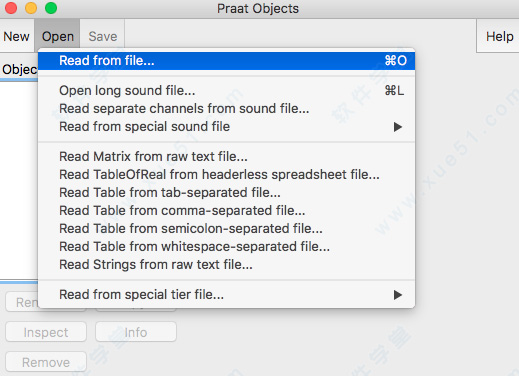Click the Info button
The height and width of the screenshot is (376, 519).
tap(136, 332)
